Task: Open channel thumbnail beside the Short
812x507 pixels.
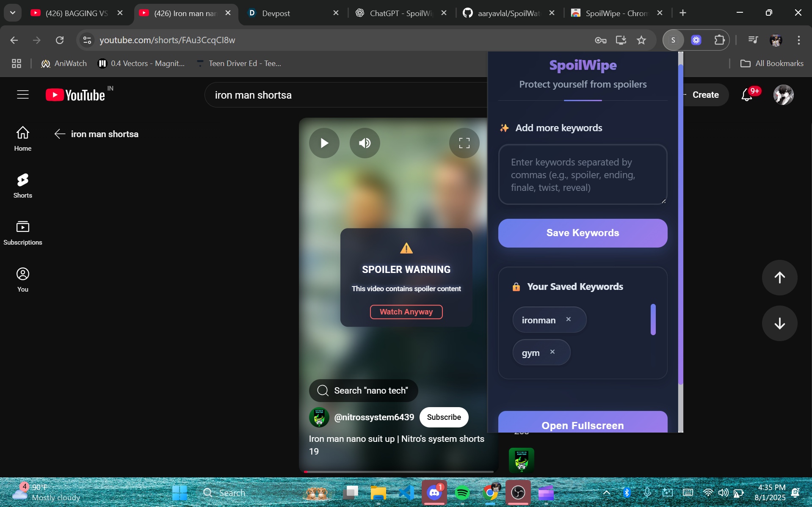Action: point(521,460)
